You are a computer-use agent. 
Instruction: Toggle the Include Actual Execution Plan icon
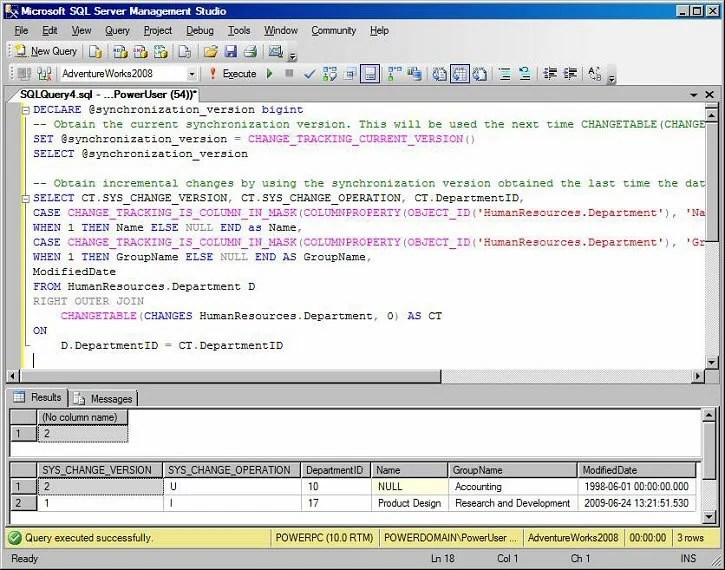pos(394,74)
